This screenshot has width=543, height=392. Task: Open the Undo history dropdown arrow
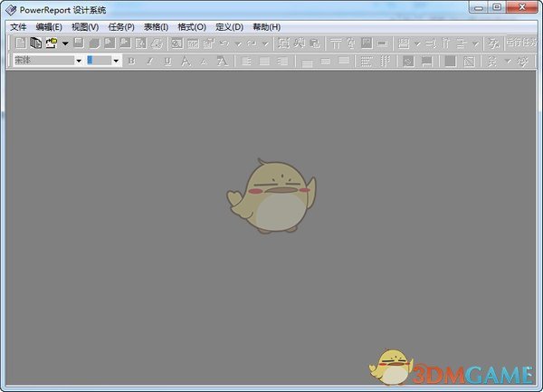238,44
